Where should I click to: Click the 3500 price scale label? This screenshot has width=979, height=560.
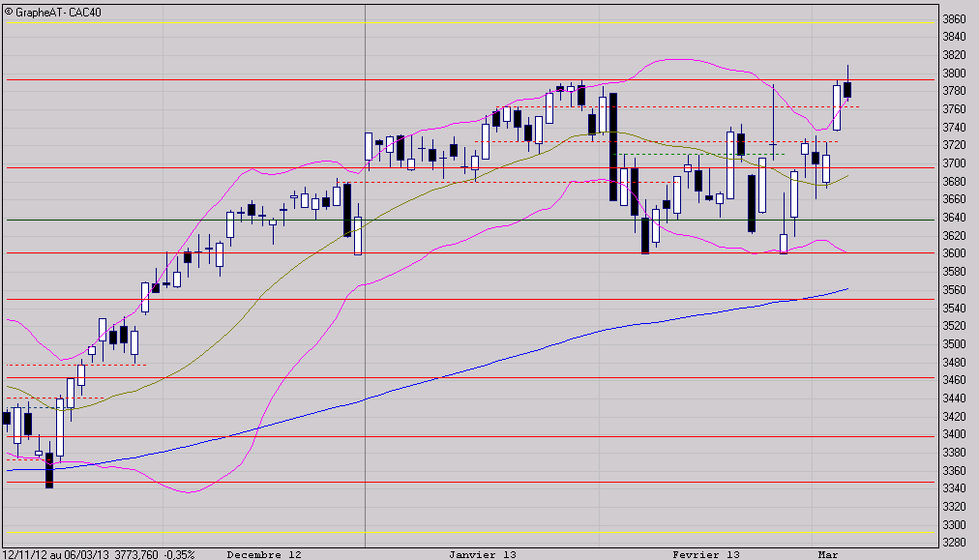[x=954, y=343]
